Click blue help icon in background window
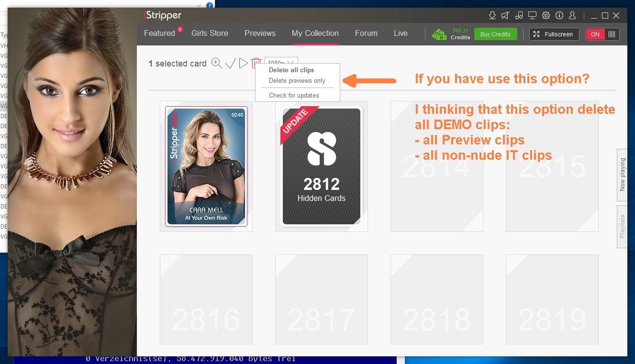Viewport: 635px width, 364px height. click(x=209, y=6)
